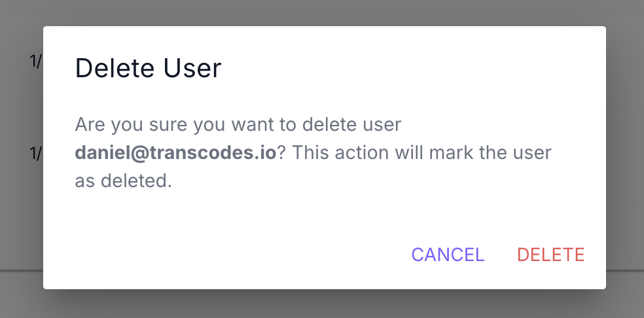Click the lower partially hidden "1/" text
Image resolution: width=644 pixels, height=318 pixels.
[35, 153]
